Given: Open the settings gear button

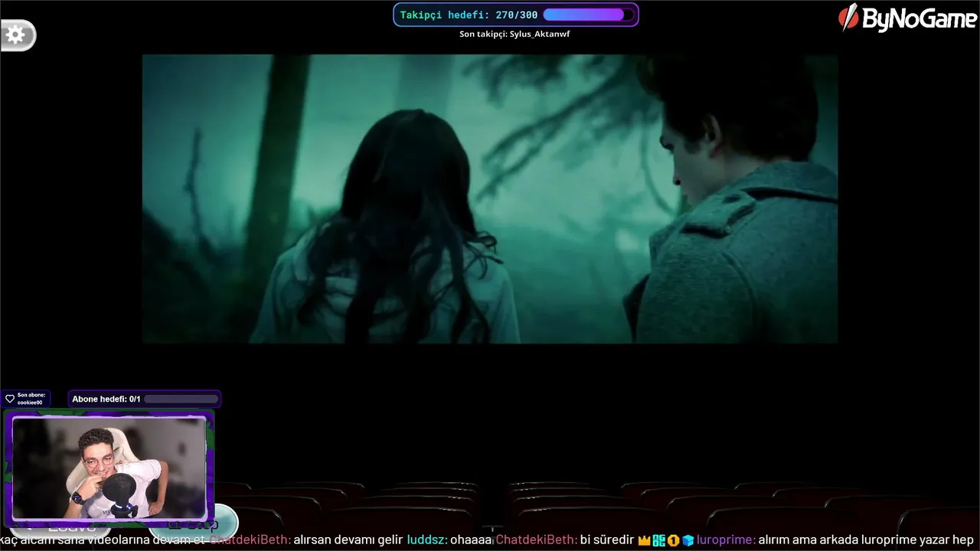Looking at the screenshot, I should (17, 34).
